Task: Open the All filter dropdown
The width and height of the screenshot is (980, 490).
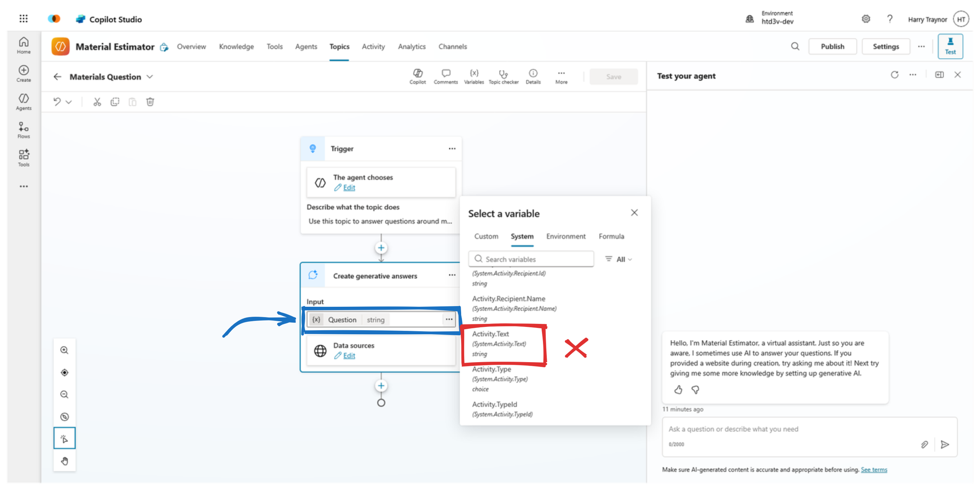Action: point(618,259)
